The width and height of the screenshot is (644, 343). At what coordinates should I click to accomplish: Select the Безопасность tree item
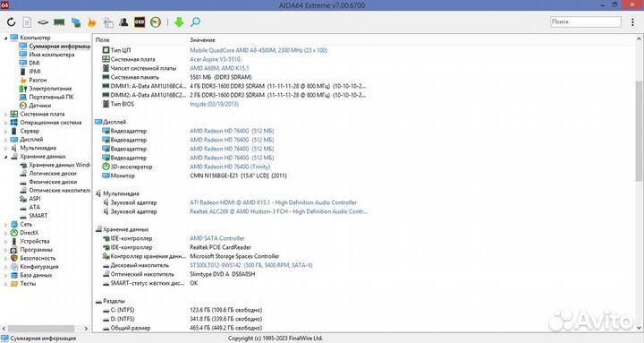[38, 258]
